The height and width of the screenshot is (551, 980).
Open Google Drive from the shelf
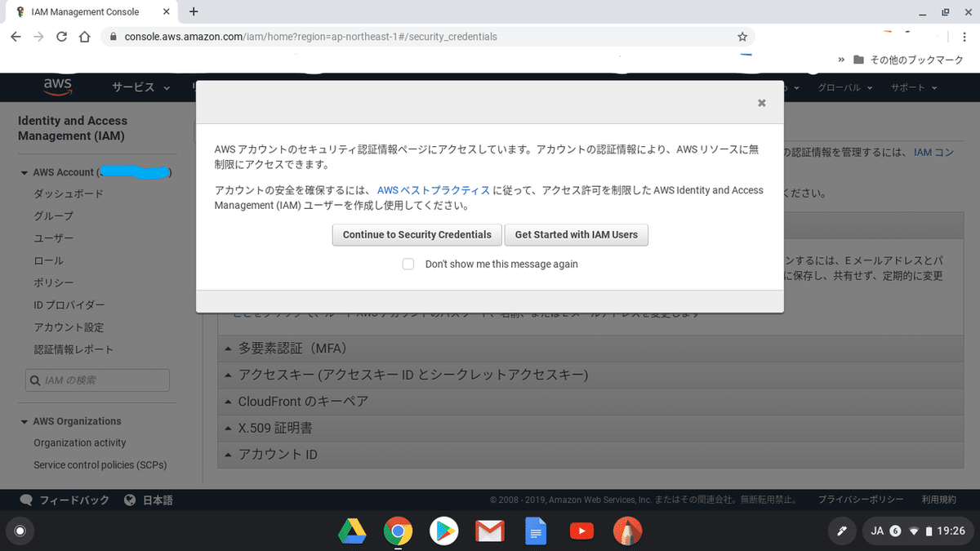(351, 531)
